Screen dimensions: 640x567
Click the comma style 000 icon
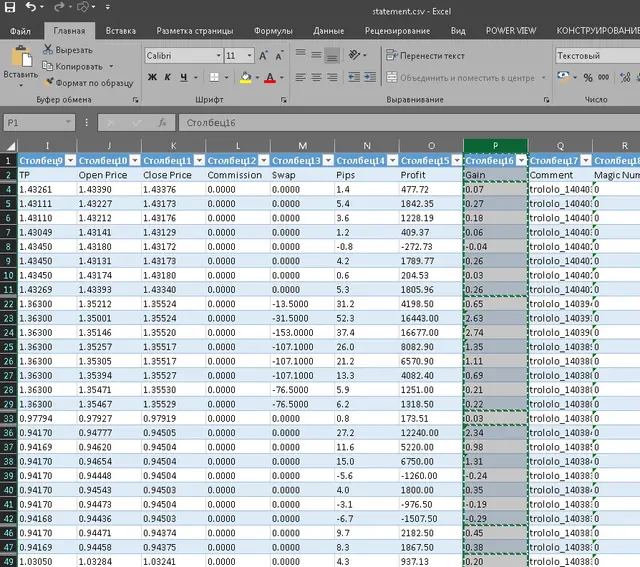[603, 77]
